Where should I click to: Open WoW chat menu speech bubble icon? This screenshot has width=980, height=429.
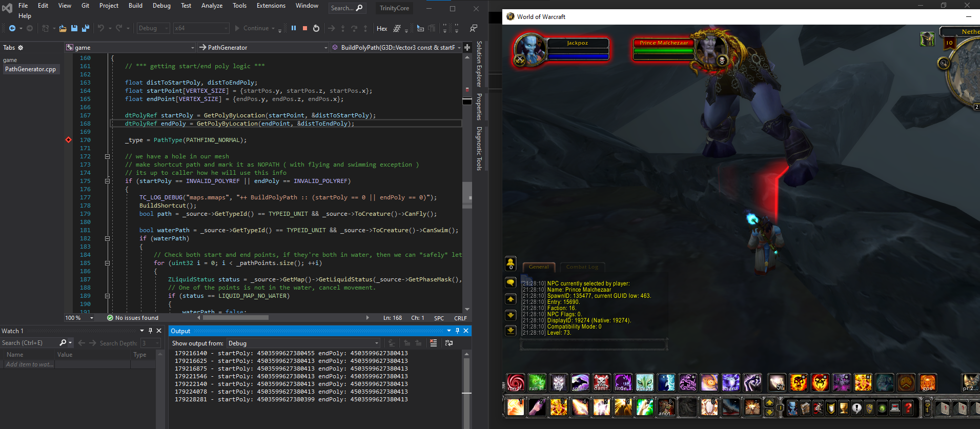511,282
